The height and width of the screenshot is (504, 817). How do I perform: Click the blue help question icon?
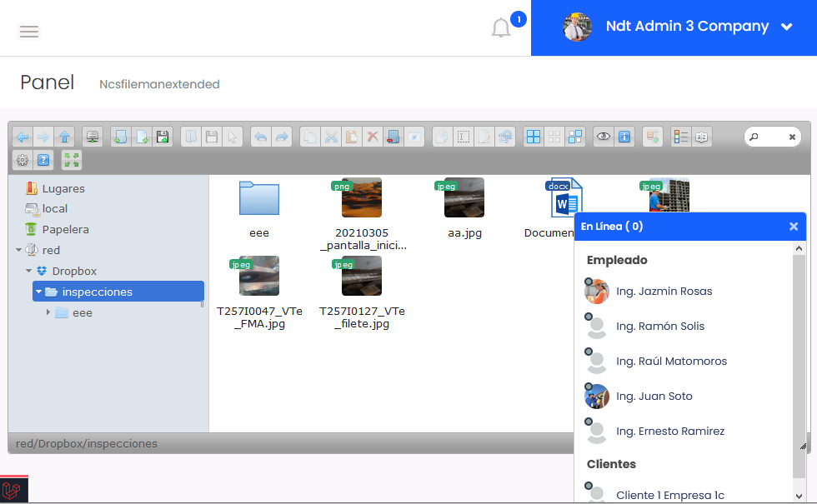pyautogui.click(x=44, y=160)
